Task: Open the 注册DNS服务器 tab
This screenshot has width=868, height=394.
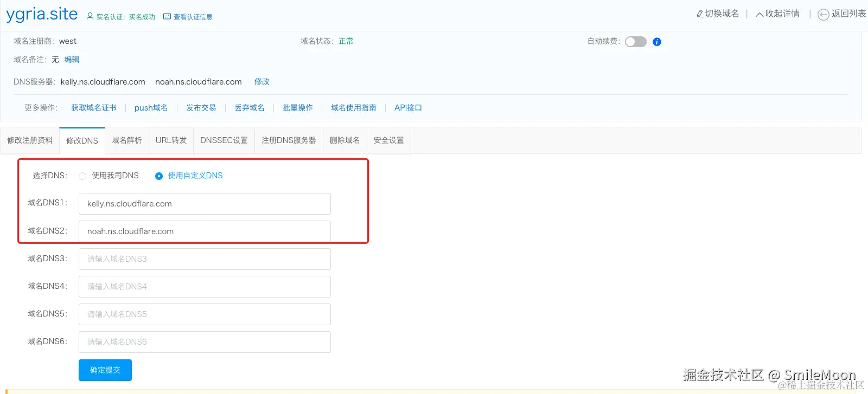Action: click(x=289, y=140)
